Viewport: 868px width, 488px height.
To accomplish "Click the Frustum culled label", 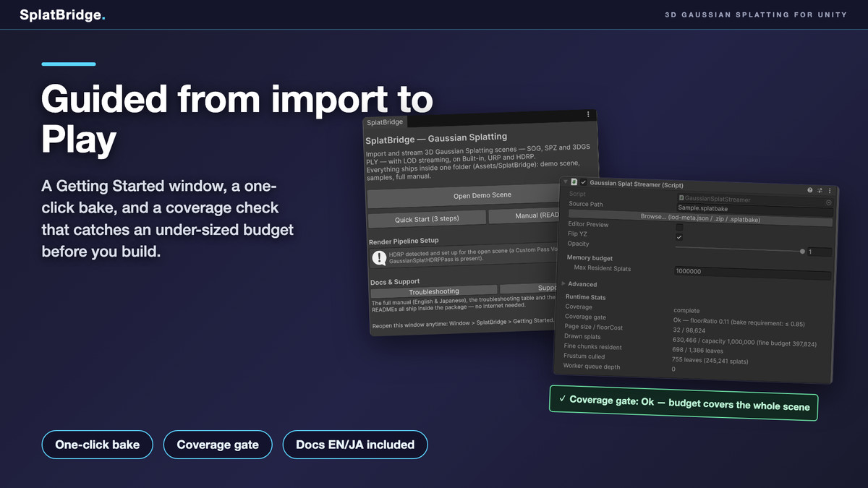I will pyautogui.click(x=584, y=356).
